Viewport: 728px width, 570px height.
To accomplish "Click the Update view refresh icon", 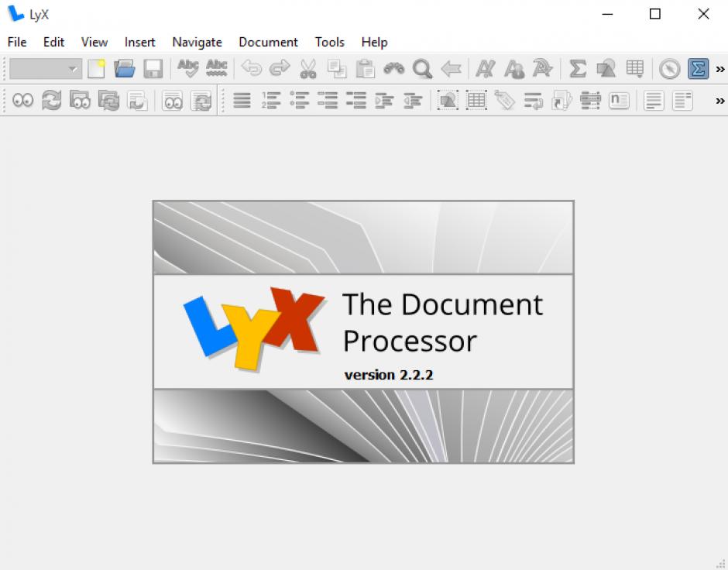I will [x=51, y=100].
